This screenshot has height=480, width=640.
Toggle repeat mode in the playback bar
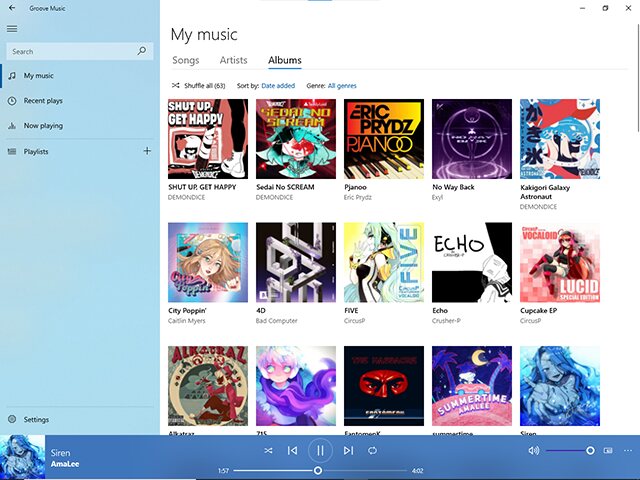(x=372, y=451)
